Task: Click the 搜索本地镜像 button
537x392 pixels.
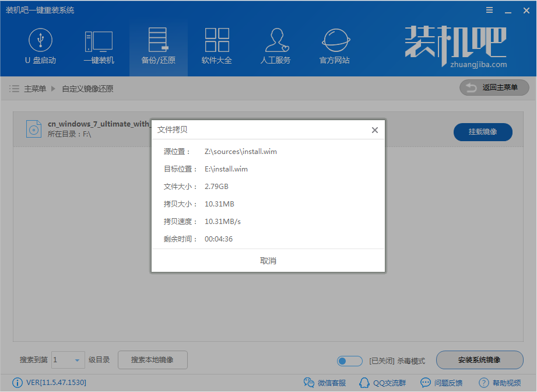Action: 153,360
